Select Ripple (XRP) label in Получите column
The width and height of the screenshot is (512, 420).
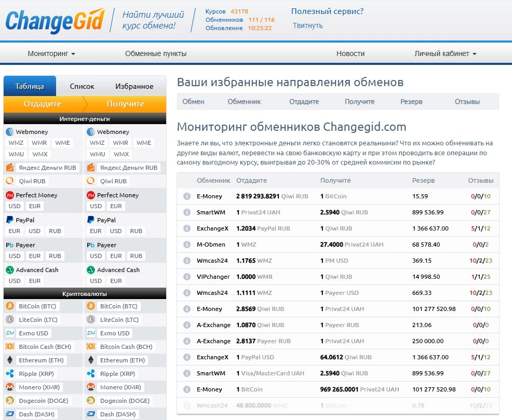117,374
